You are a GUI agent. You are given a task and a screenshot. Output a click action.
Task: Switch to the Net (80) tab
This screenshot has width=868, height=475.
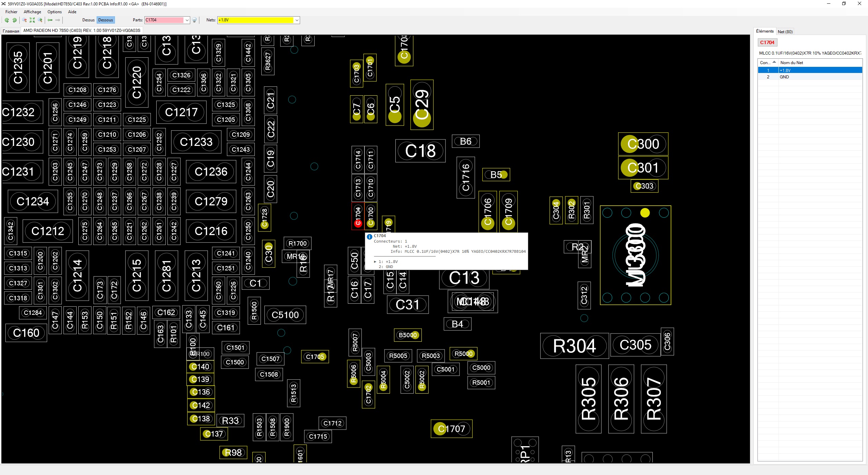785,32
